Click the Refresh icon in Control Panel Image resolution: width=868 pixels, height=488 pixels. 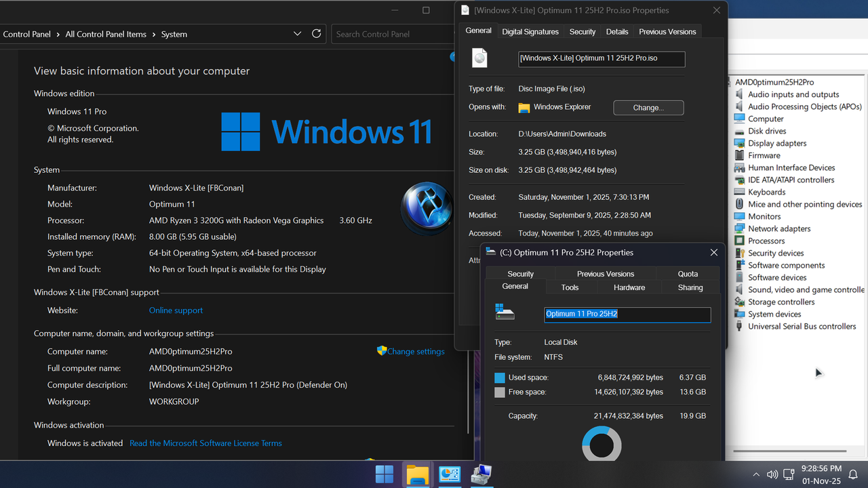coord(316,34)
